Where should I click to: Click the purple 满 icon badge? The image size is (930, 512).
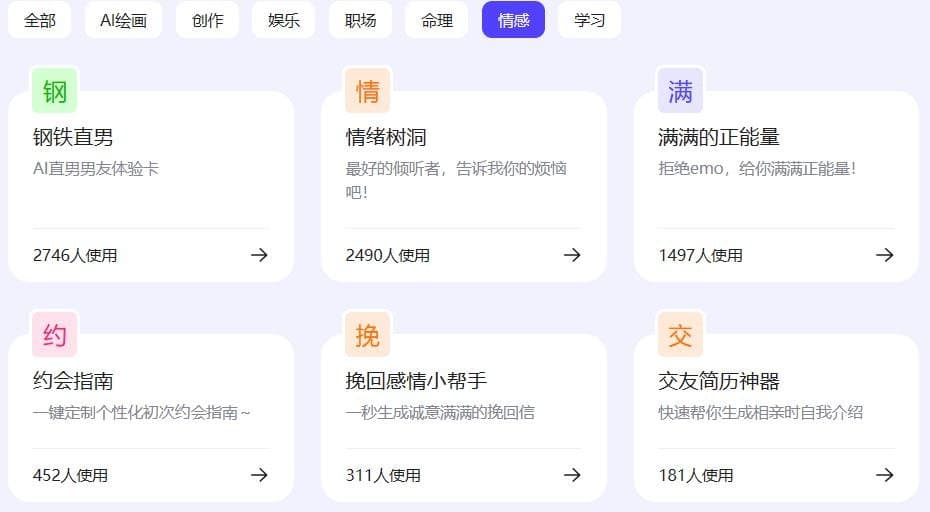coord(680,91)
